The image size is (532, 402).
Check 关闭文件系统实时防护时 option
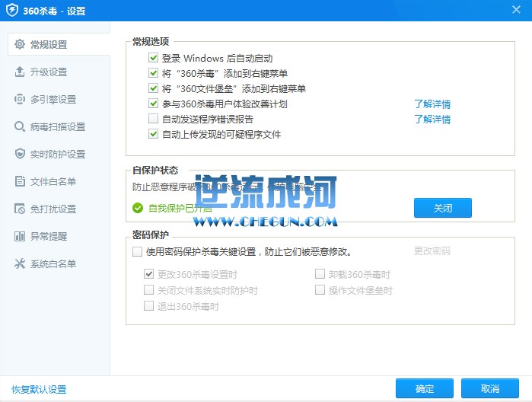148,290
